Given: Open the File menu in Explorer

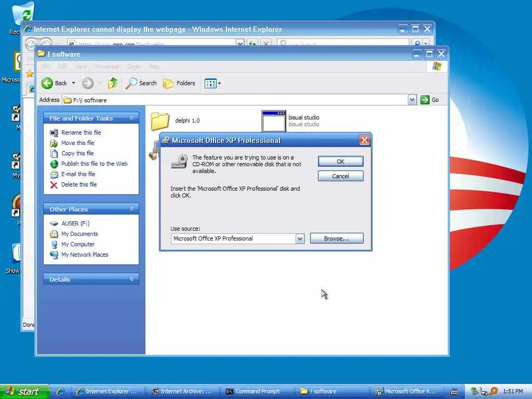Looking at the screenshot, I should click(46, 66).
